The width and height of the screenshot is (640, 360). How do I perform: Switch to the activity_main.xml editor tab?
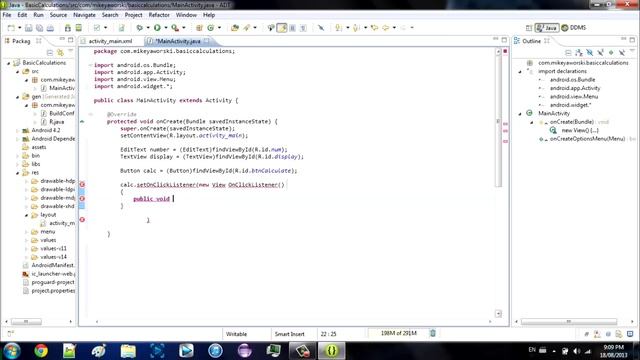[111, 41]
